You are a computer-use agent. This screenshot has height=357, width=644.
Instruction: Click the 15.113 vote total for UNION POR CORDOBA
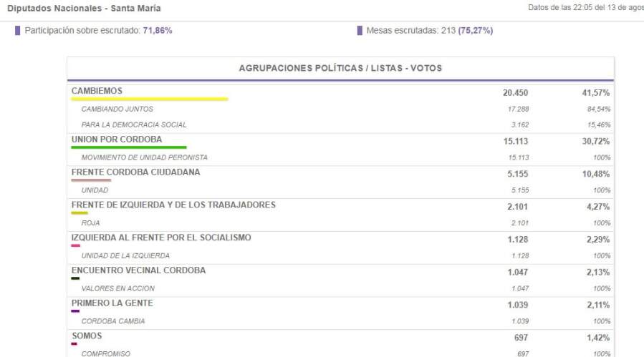516,141
